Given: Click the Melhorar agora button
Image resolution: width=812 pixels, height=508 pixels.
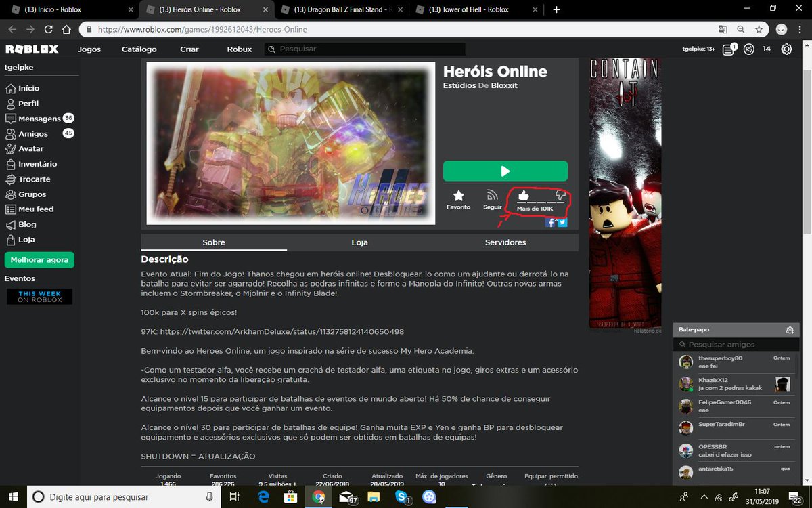Looking at the screenshot, I should [39, 260].
